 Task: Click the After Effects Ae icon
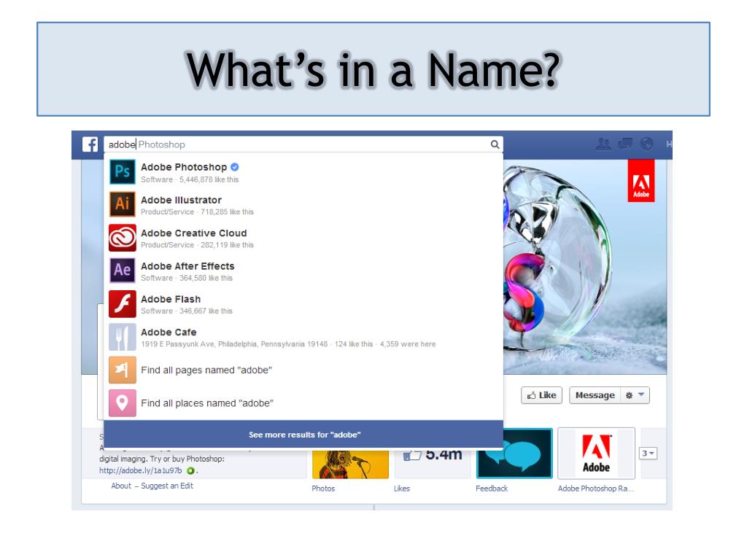click(x=123, y=271)
